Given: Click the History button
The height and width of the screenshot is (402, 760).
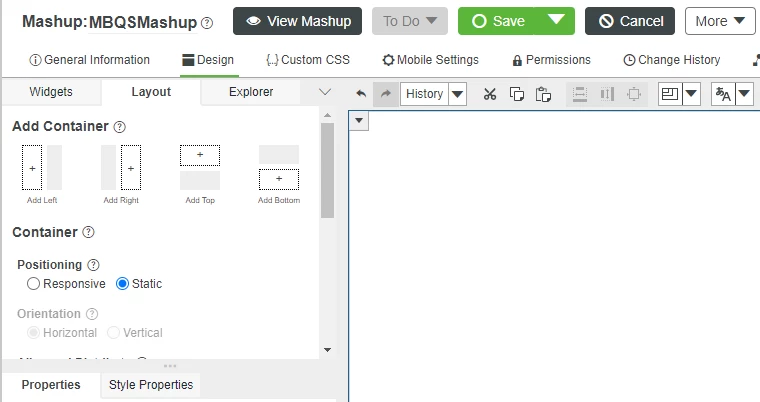Looking at the screenshot, I should click(x=425, y=94).
